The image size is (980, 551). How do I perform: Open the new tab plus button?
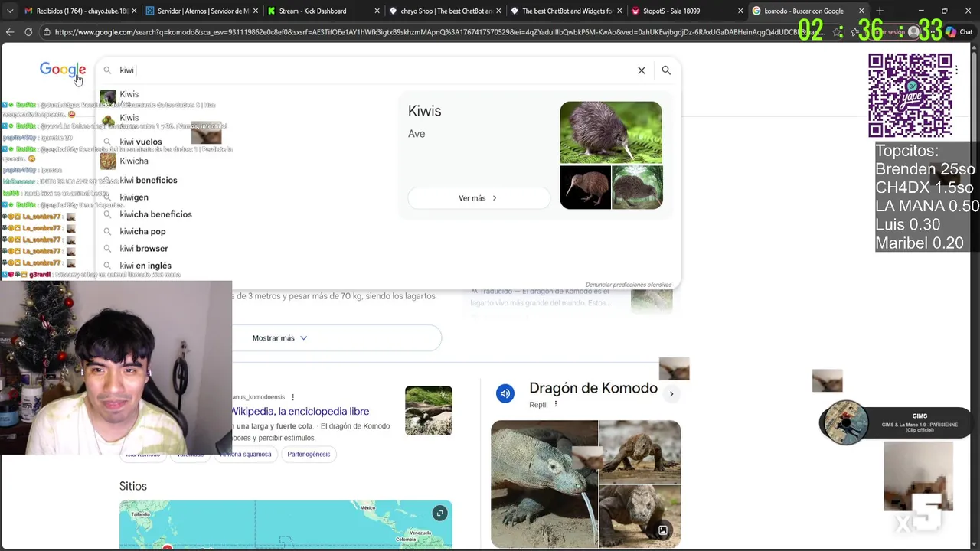pyautogui.click(x=879, y=11)
